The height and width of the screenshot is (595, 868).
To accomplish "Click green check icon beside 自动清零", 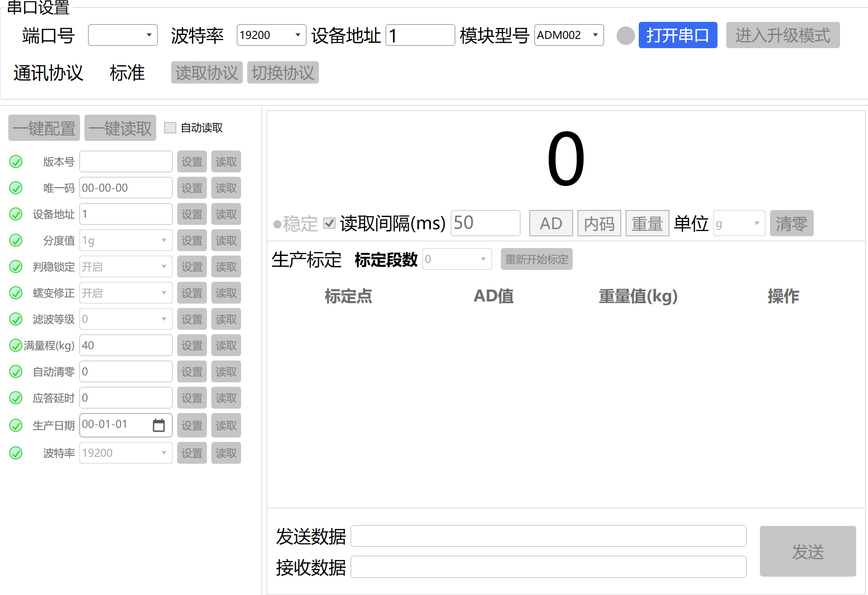I will tap(16, 372).
